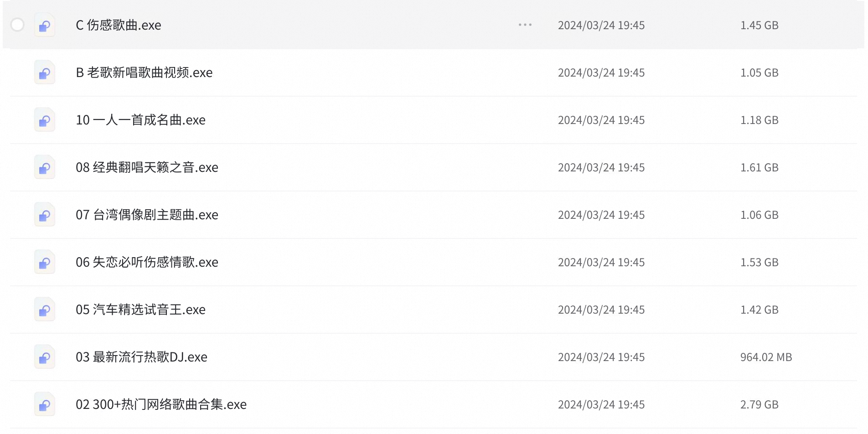Open file name 03 最新流行热歌DJ.exe
The height and width of the screenshot is (434, 868).
coord(141,357)
